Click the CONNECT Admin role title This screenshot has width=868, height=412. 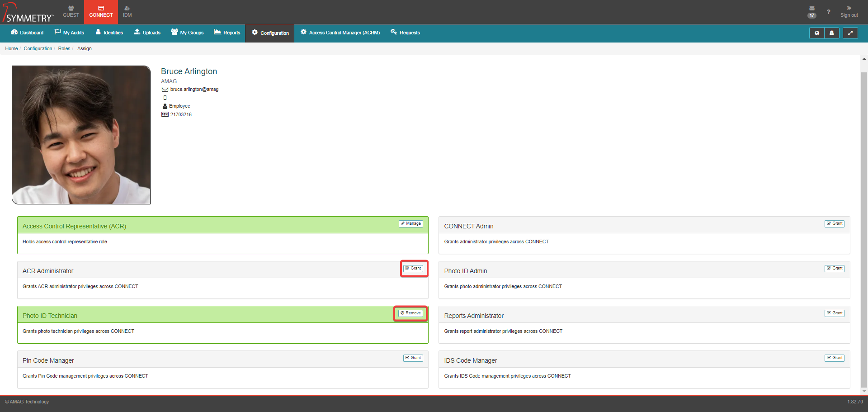click(469, 226)
